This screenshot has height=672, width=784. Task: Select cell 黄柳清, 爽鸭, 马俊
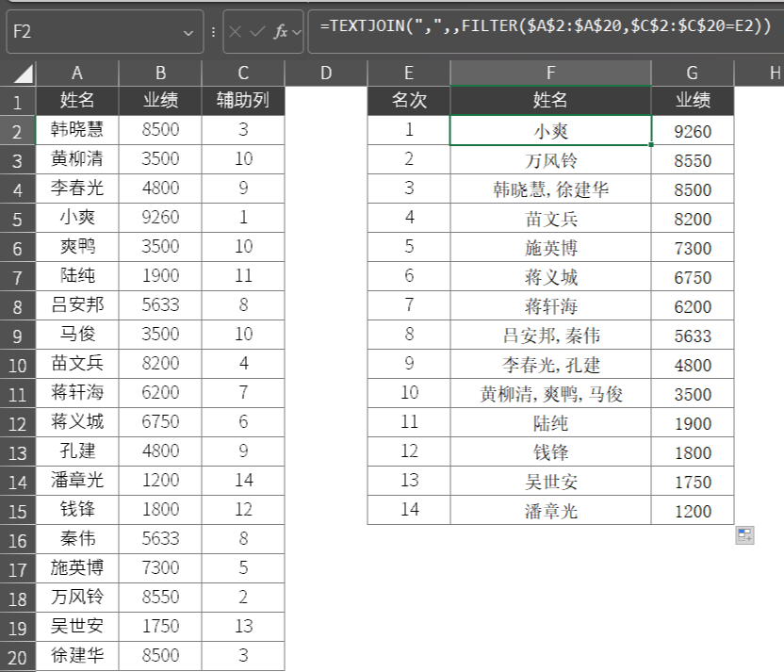coord(550,394)
